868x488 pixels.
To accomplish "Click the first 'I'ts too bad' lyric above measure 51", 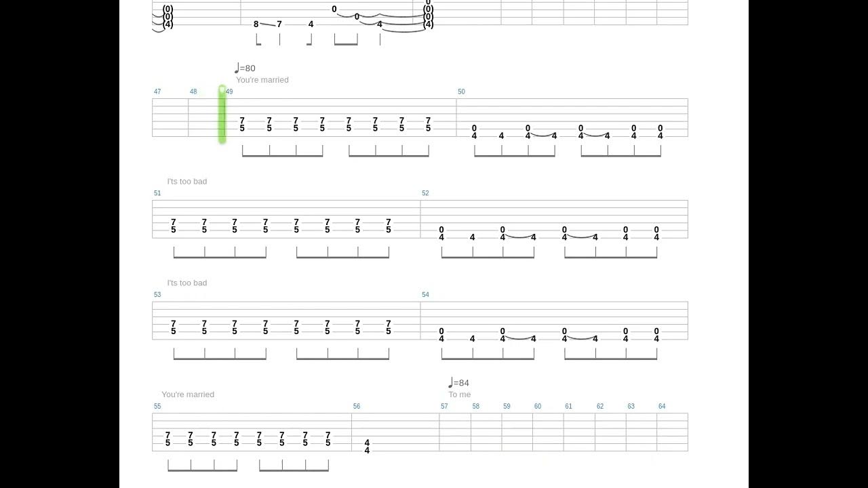I will pos(187,182).
